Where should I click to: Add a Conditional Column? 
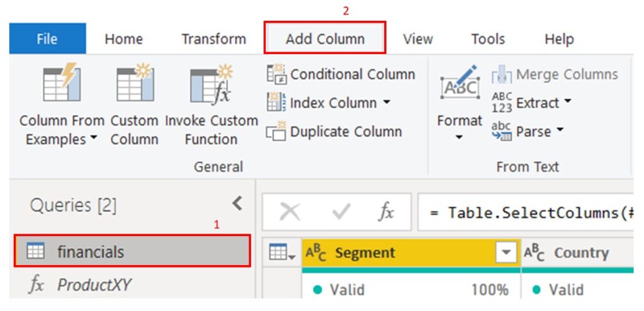click(340, 74)
